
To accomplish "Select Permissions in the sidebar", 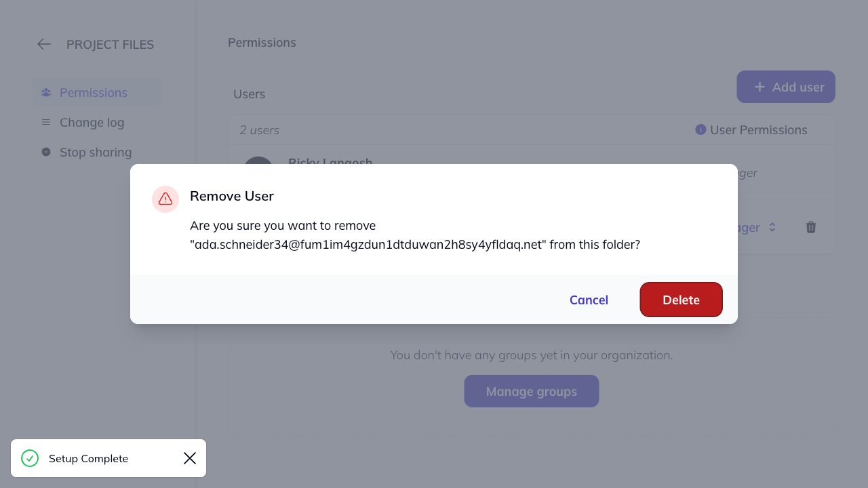I will coord(93,92).
